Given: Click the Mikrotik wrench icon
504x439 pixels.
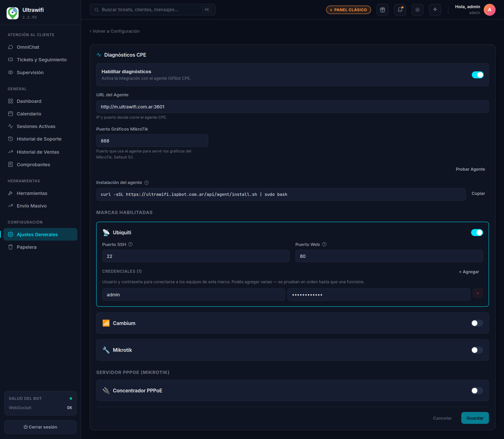Looking at the screenshot, I should (x=106, y=350).
